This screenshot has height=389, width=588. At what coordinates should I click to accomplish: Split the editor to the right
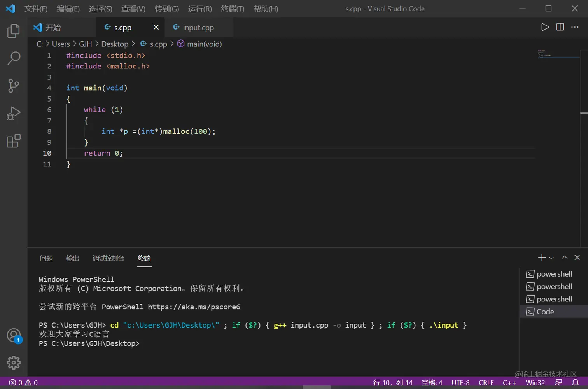pos(560,27)
